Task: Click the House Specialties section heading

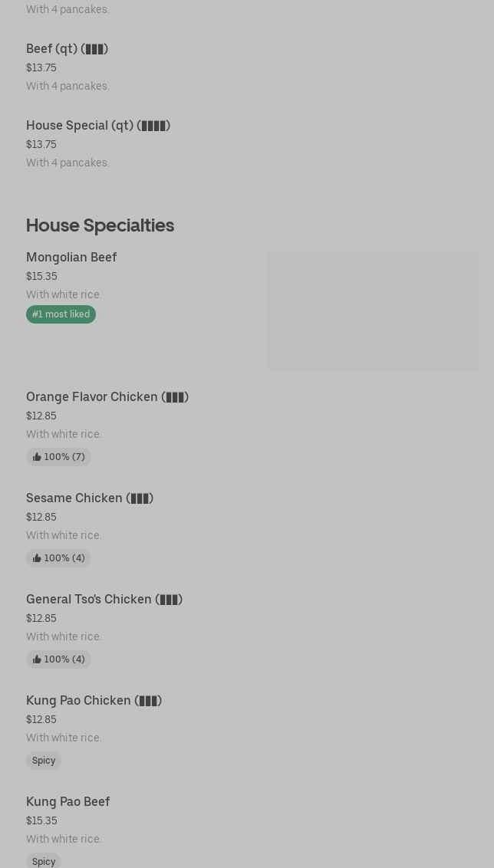Action: (x=100, y=225)
